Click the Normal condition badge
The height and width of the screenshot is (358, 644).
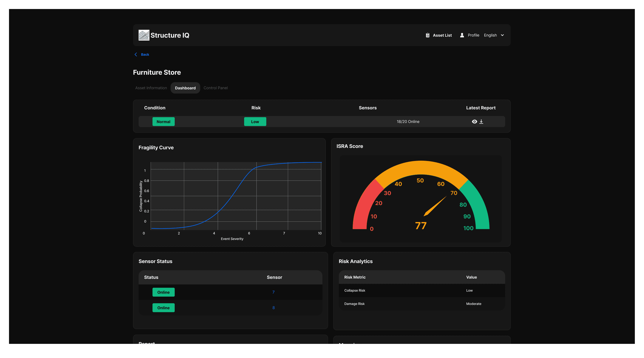pyautogui.click(x=163, y=122)
